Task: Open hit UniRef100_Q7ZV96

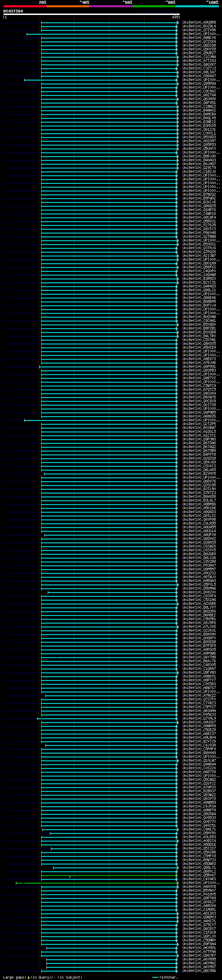Action: coord(199,30)
